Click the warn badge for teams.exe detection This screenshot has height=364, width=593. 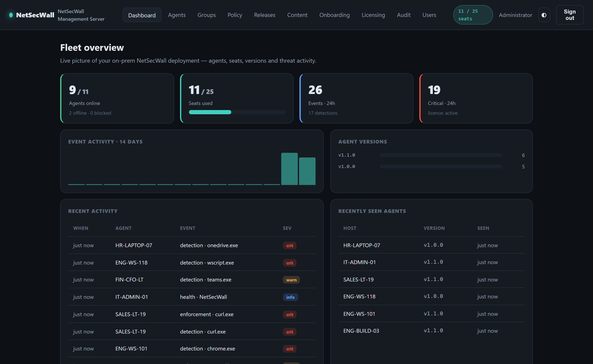tap(291, 280)
